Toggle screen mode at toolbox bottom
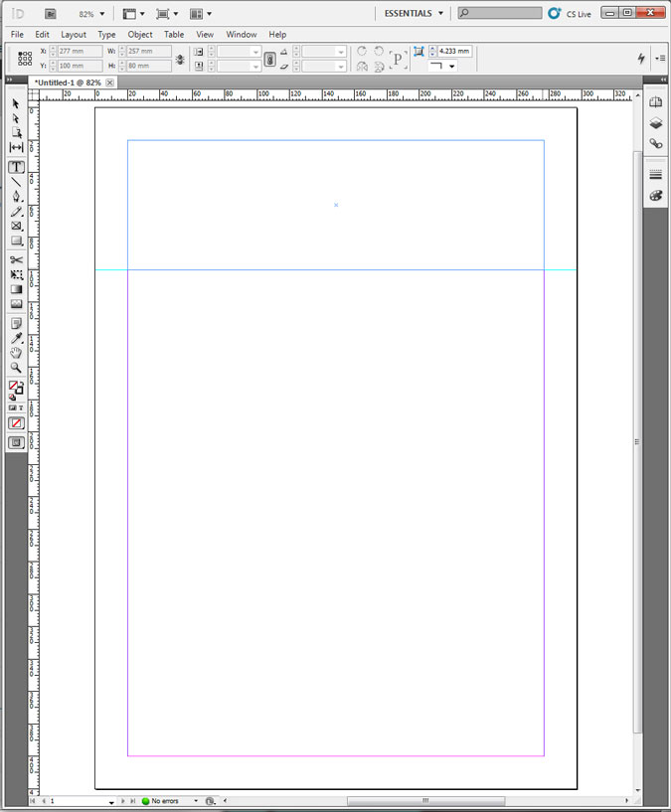 point(17,443)
